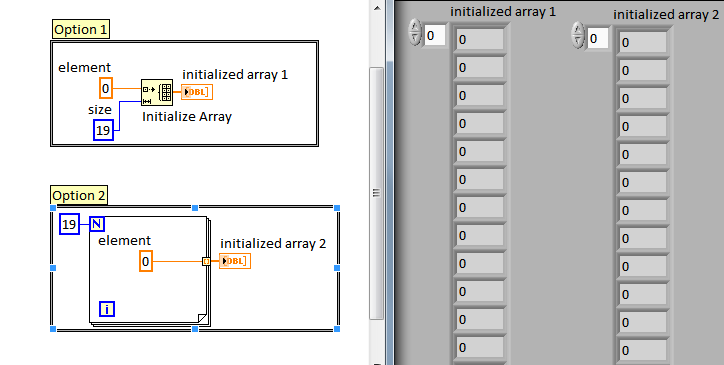This screenshot has height=365, width=724.
Task: Select the element constant 0 in Option 1
Action: 106,88
